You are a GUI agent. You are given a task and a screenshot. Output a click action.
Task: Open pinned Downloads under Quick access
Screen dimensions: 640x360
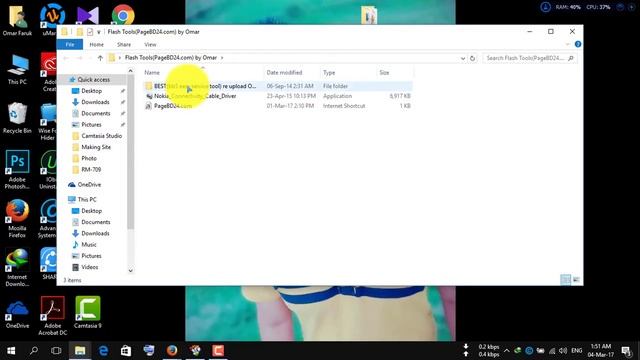click(x=95, y=102)
